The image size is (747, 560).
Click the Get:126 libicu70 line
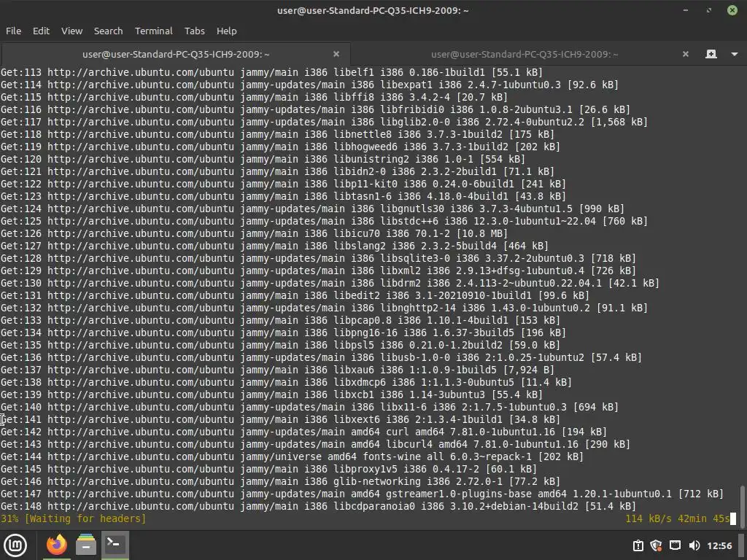[x=253, y=233]
